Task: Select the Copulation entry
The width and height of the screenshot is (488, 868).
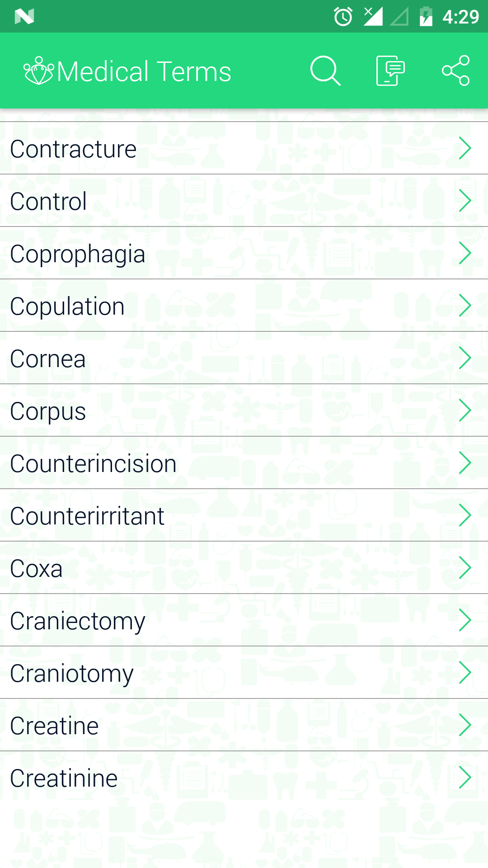Action: click(x=244, y=306)
